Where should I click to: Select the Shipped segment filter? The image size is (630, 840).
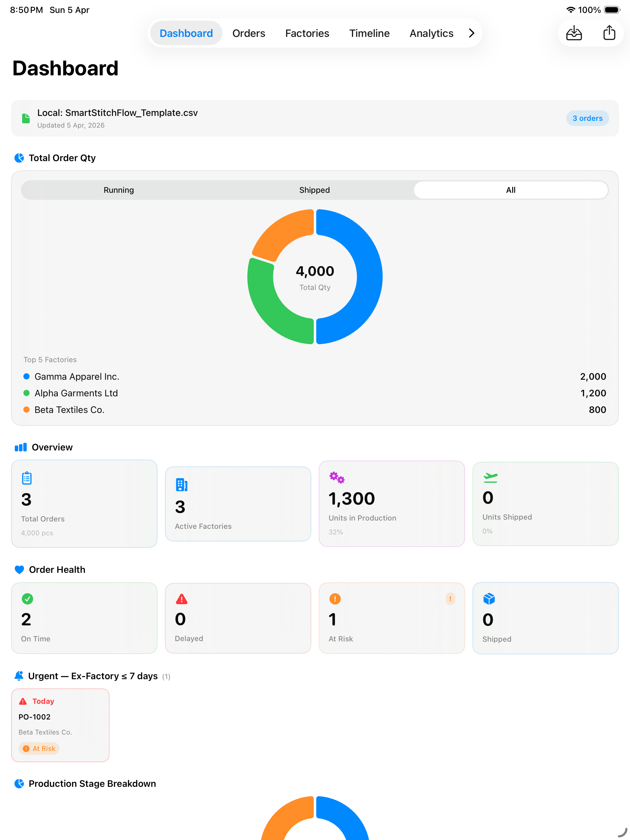pos(315,190)
